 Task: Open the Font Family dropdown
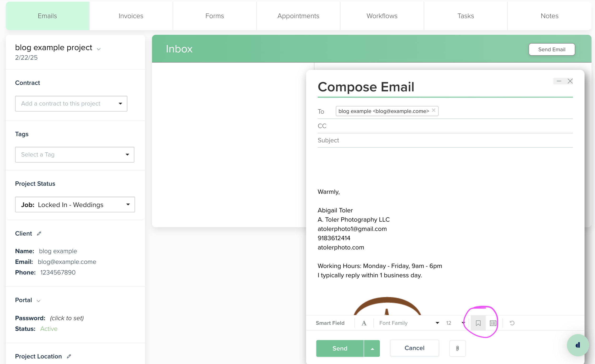coord(409,323)
